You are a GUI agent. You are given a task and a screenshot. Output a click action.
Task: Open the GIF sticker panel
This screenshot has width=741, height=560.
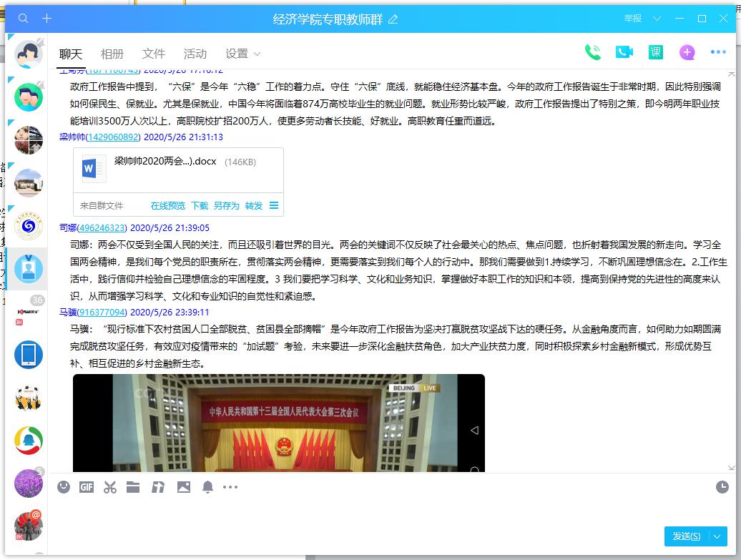pos(87,487)
